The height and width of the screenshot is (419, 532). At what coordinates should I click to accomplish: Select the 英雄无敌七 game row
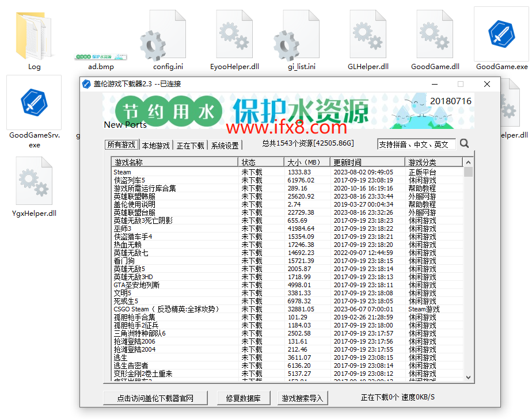[287, 253]
